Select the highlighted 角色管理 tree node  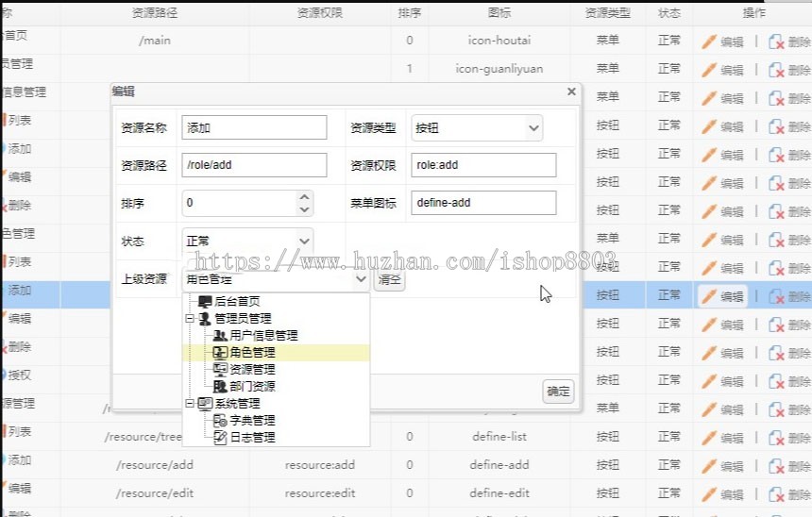coord(276,353)
